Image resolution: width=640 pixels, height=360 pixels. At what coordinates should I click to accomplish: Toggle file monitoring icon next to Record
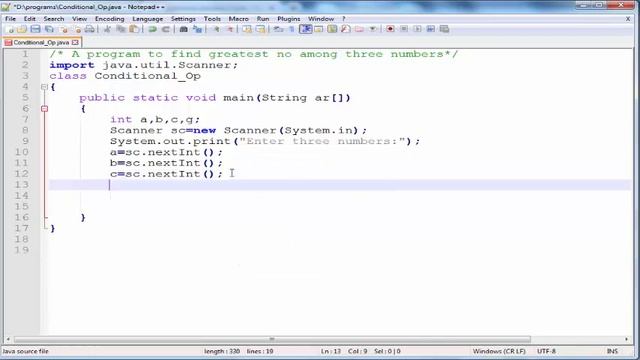pos(373,29)
